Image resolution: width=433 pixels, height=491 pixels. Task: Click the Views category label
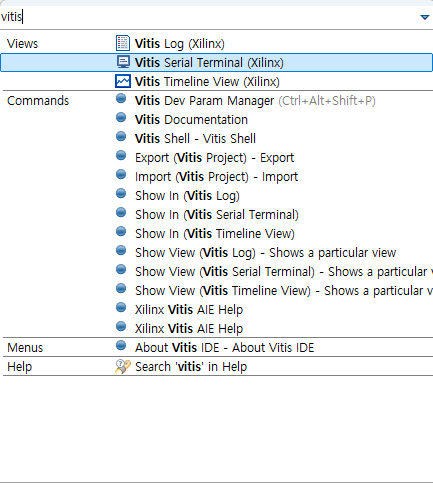pos(22,44)
